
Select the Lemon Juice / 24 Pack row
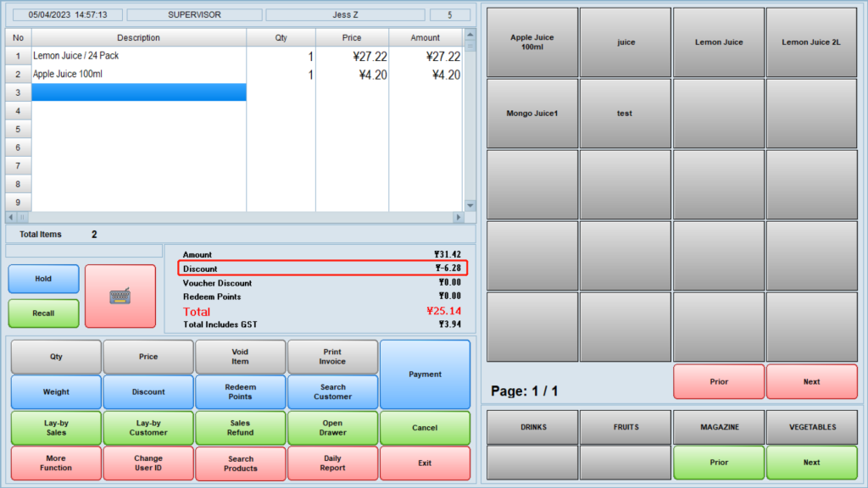139,56
